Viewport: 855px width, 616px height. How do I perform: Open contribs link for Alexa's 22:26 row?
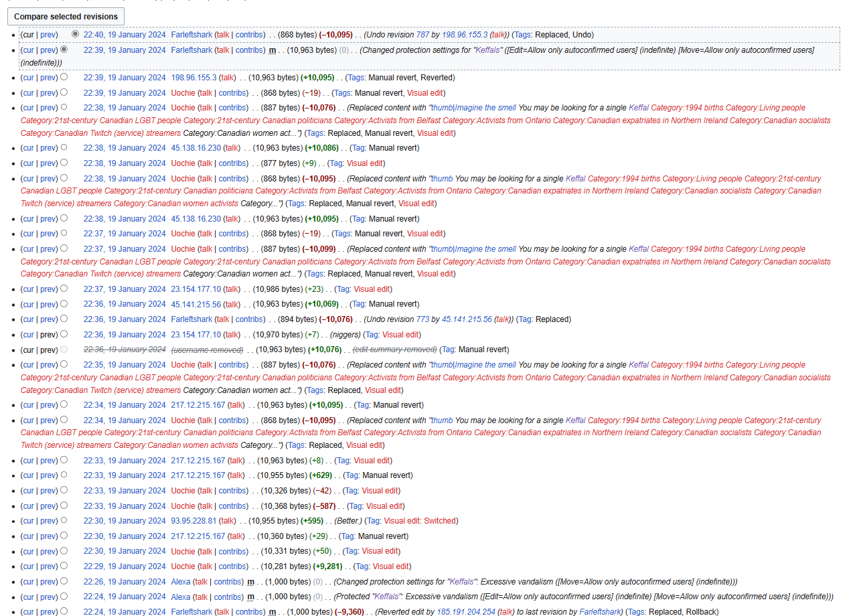228,582
